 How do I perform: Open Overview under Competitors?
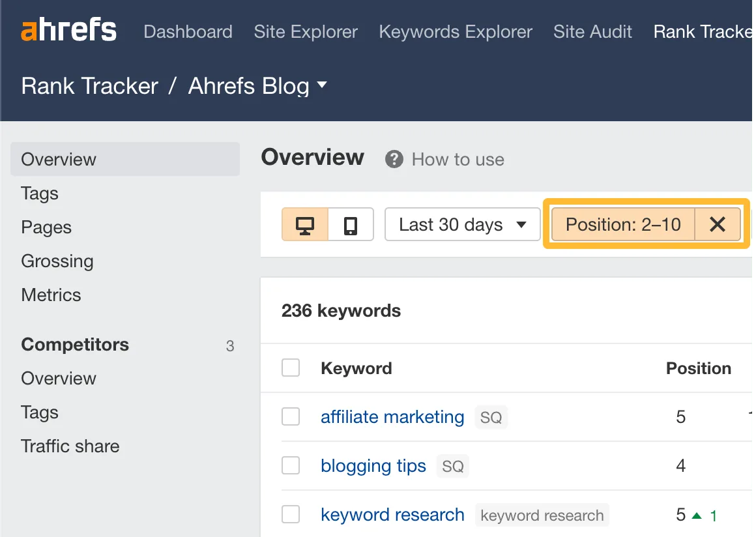click(59, 379)
